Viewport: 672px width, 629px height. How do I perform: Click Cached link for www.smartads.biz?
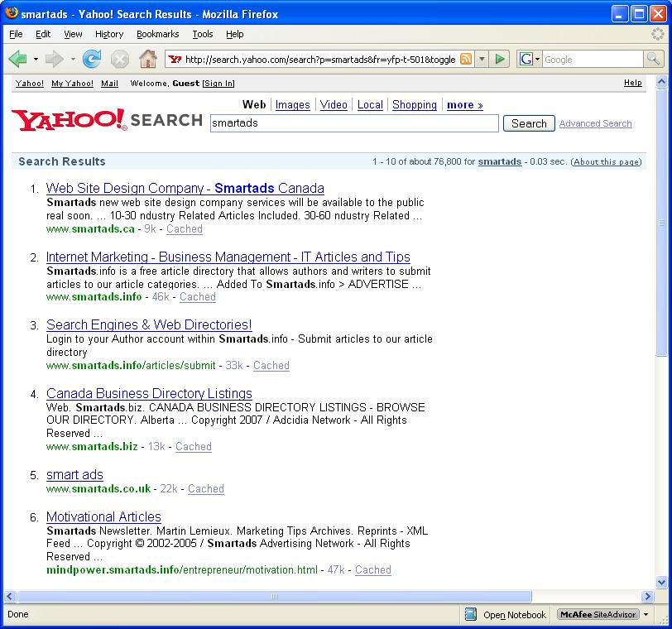pyautogui.click(x=194, y=446)
